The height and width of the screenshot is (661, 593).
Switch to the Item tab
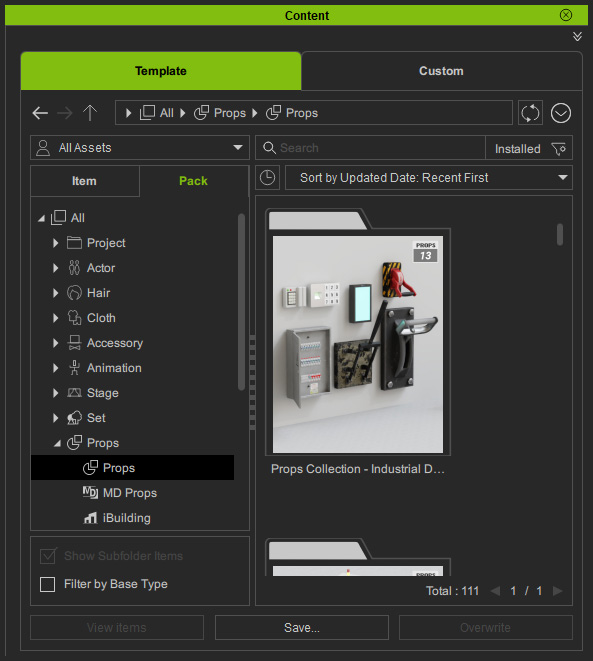click(85, 181)
